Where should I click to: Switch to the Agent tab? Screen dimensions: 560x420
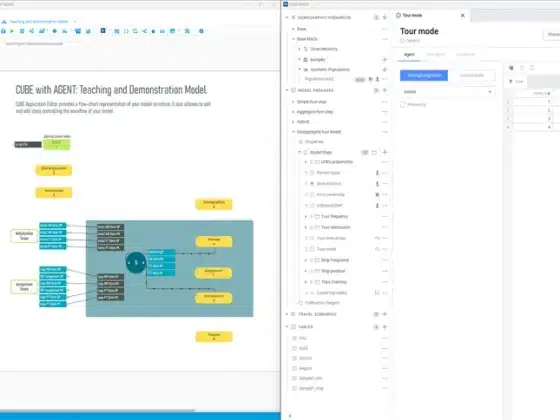click(409, 55)
